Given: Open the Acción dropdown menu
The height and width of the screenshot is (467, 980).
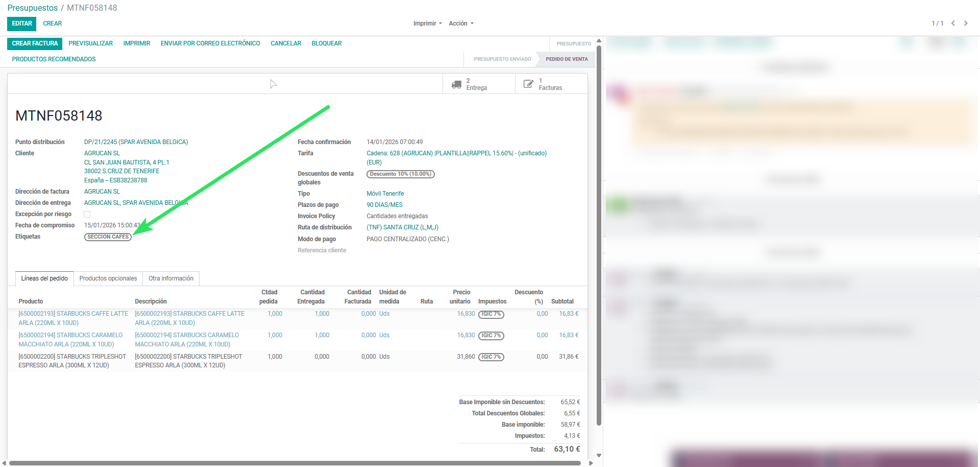Looking at the screenshot, I should click(x=461, y=24).
